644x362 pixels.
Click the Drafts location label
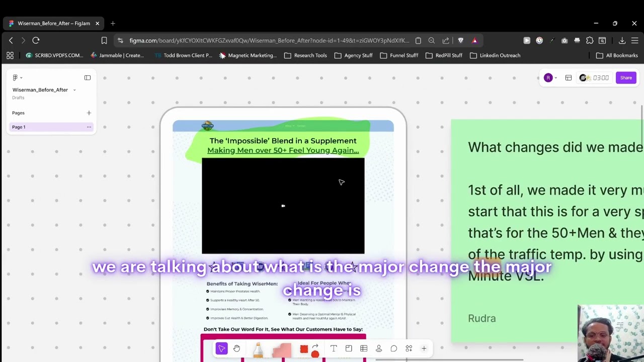tap(18, 98)
